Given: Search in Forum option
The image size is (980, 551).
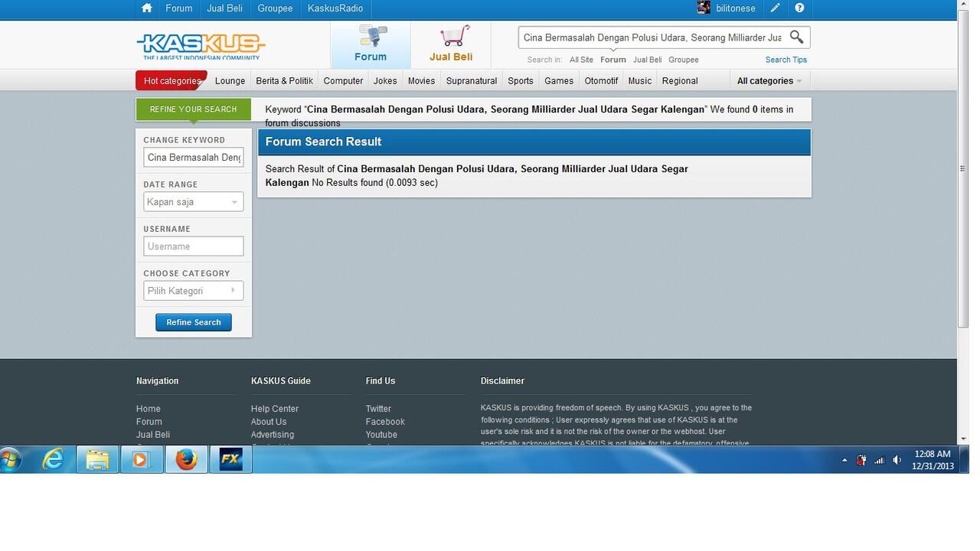Looking at the screenshot, I should 612,60.
